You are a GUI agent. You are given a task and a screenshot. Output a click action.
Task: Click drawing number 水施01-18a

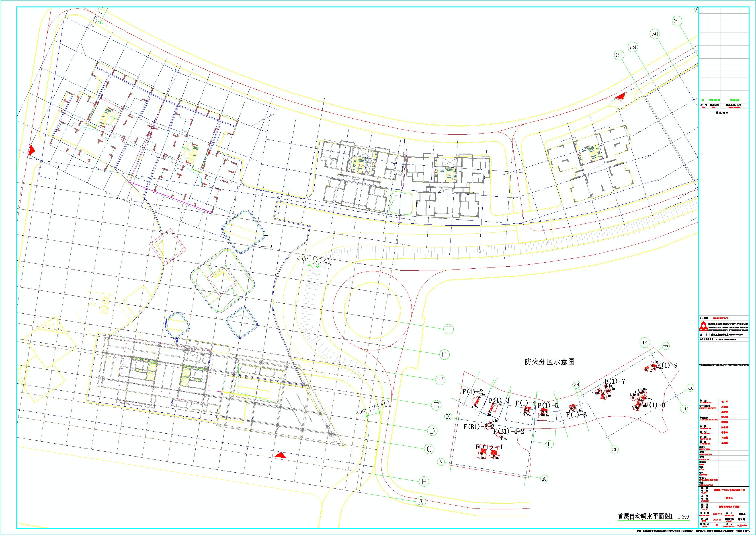click(742, 525)
